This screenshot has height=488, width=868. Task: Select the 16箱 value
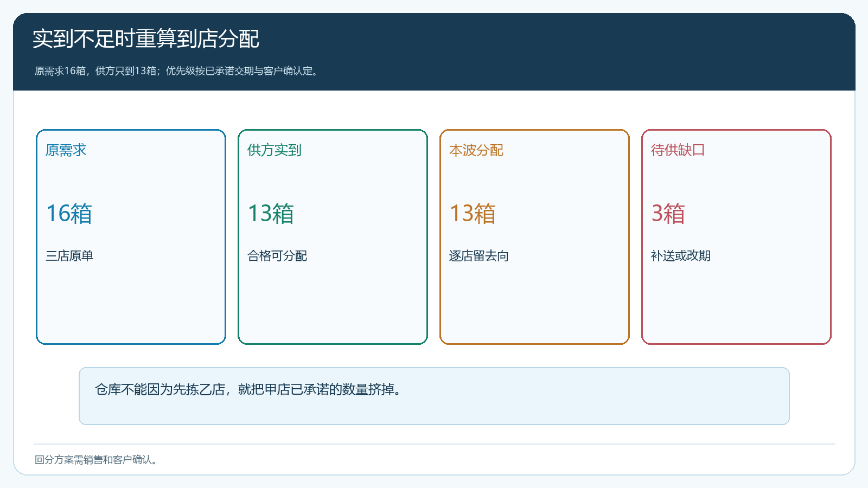69,214
